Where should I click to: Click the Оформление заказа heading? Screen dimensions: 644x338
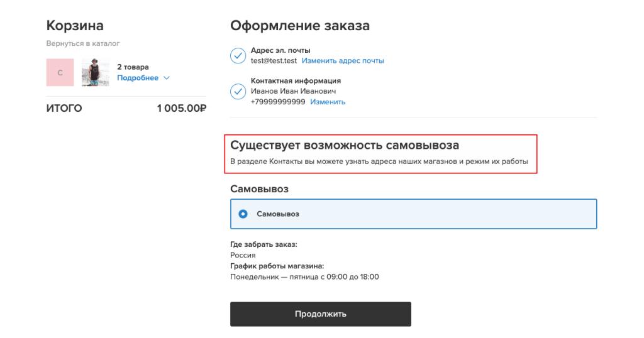click(300, 25)
